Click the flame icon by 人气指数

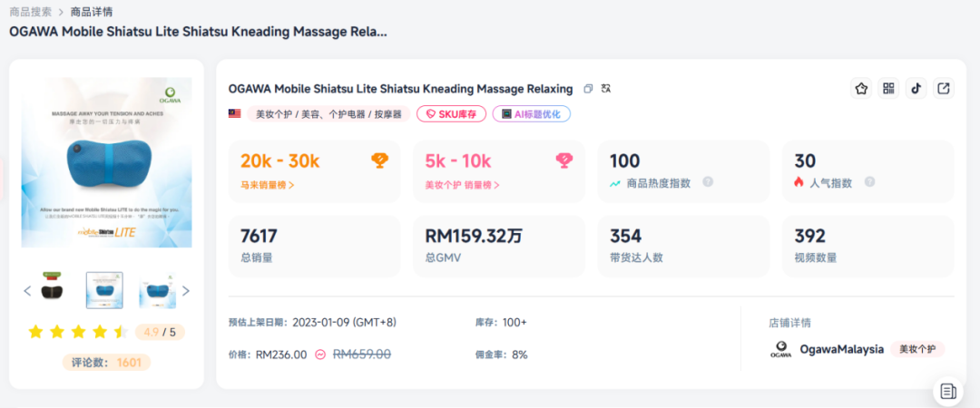(799, 182)
